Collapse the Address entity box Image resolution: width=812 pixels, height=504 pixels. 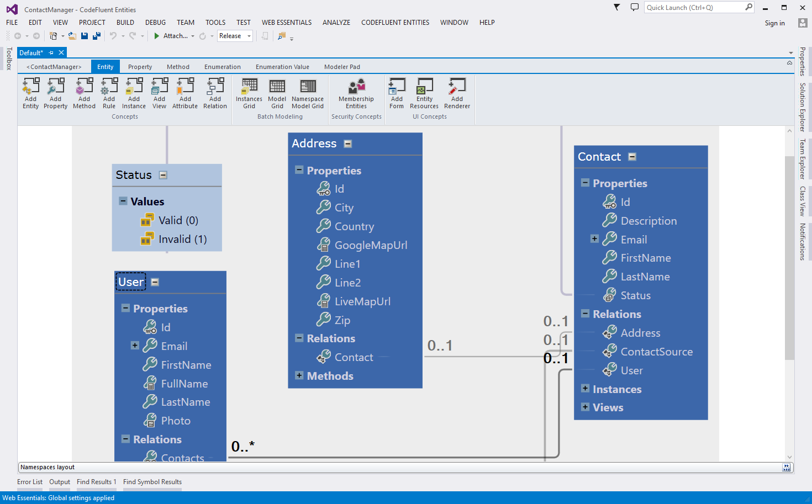coord(348,144)
